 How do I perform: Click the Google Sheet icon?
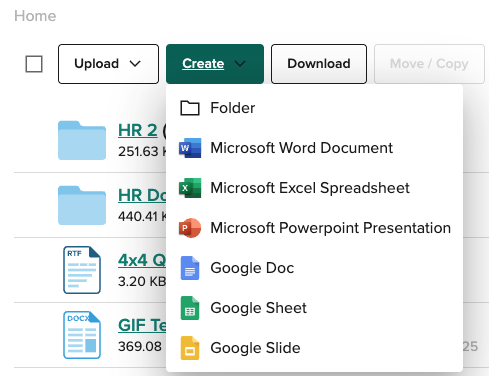(x=190, y=308)
